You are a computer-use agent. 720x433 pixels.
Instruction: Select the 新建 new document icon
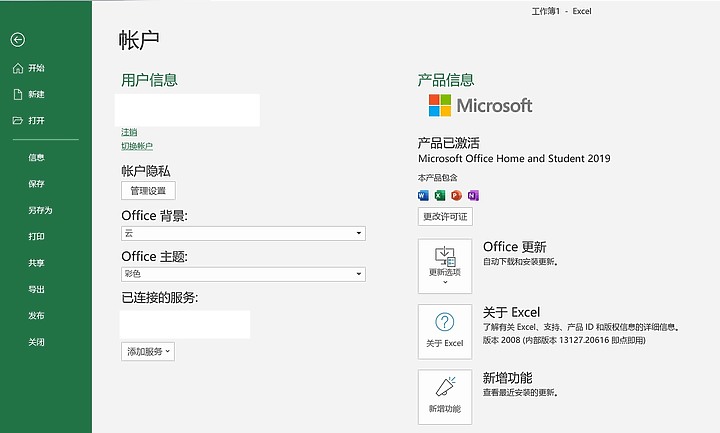tap(18, 95)
